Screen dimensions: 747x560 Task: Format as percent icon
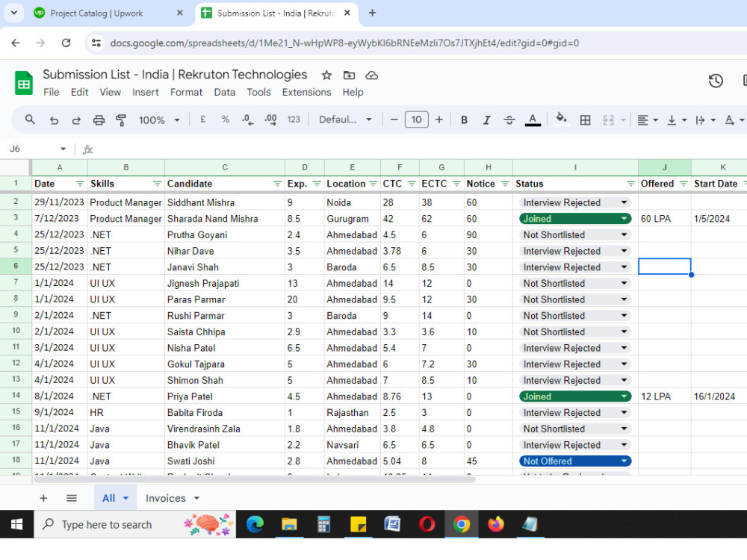(x=226, y=119)
